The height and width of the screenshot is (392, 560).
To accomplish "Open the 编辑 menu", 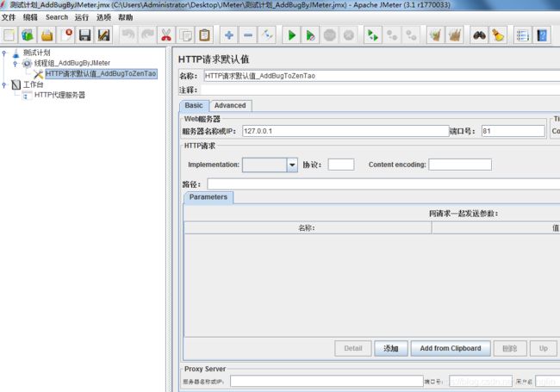I will [x=30, y=17].
